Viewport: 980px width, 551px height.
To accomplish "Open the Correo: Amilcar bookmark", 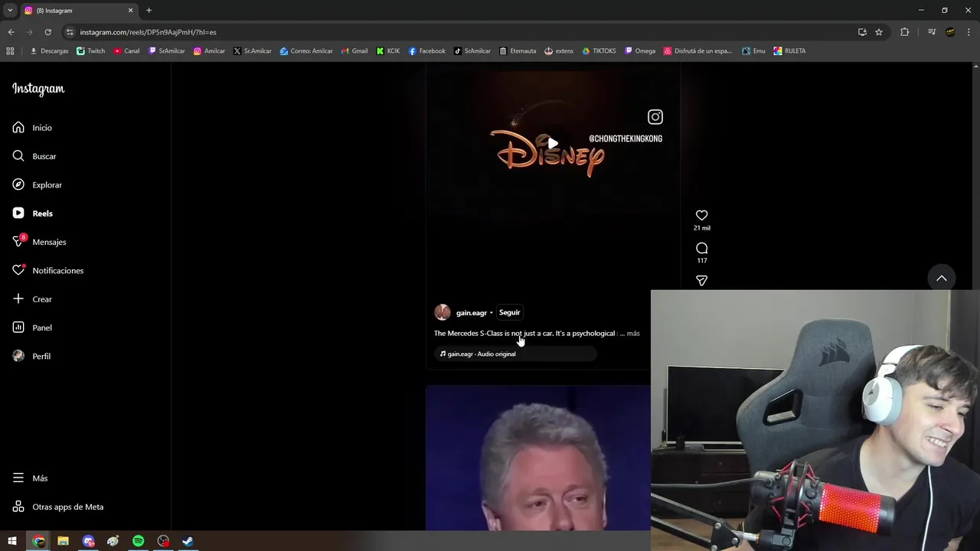I will click(306, 51).
